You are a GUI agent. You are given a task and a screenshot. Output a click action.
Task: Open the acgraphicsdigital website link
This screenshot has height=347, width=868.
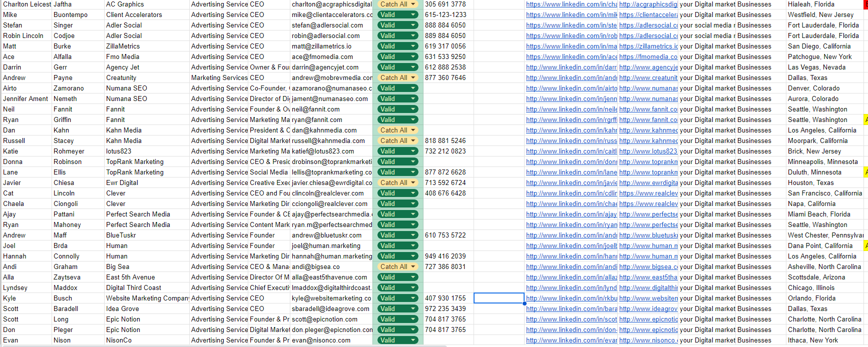pyautogui.click(x=649, y=4)
